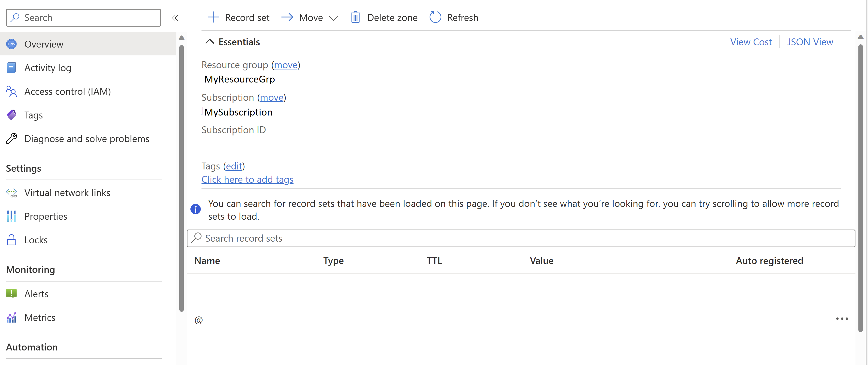Viewport: 868px width, 365px height.
Task: Click the Delete zone icon
Action: (355, 17)
